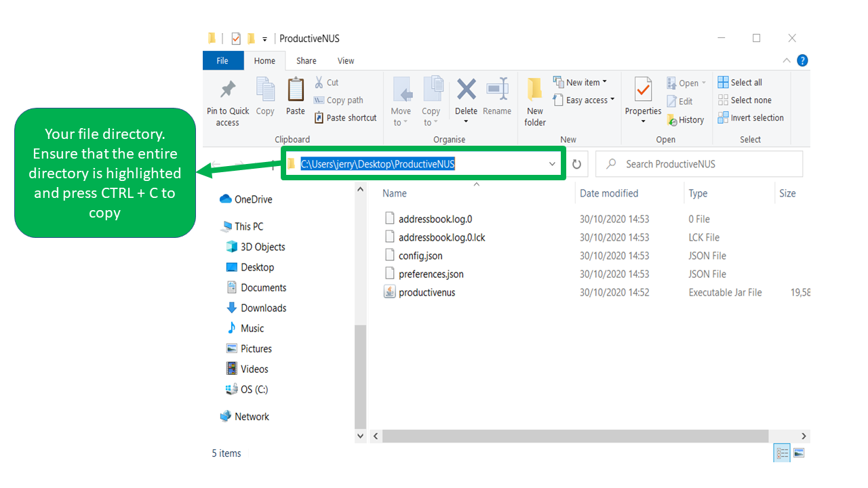Open OneDrive in the navigation pane
Viewport: 868px width, 488px height.
coord(246,199)
